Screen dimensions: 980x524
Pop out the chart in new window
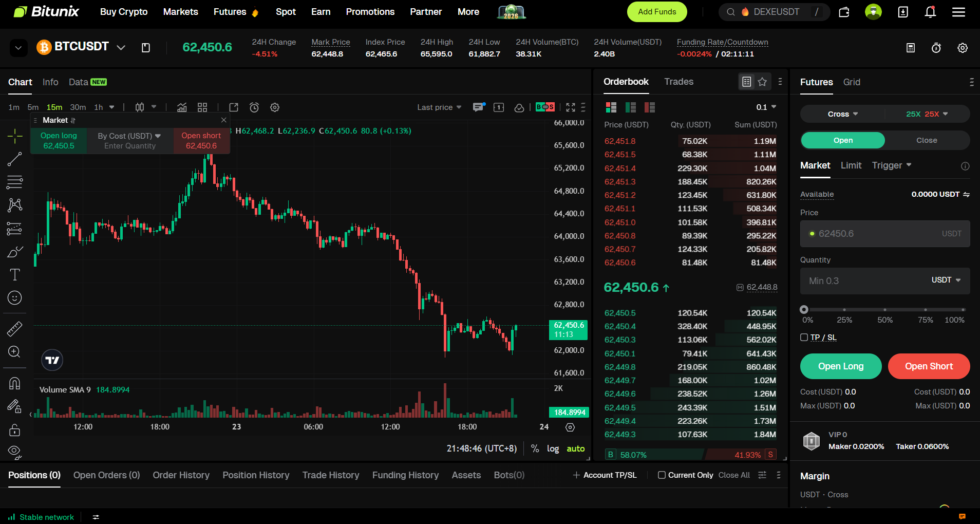click(x=234, y=107)
